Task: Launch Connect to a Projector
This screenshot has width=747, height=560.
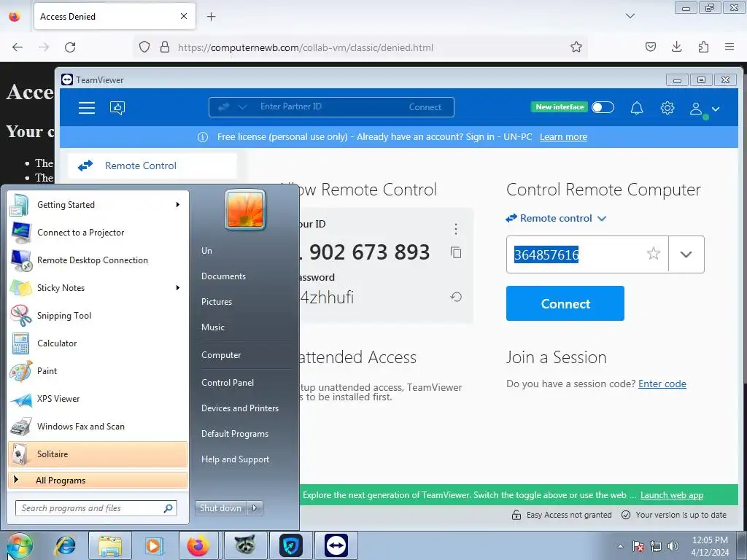Action: [x=98, y=233]
